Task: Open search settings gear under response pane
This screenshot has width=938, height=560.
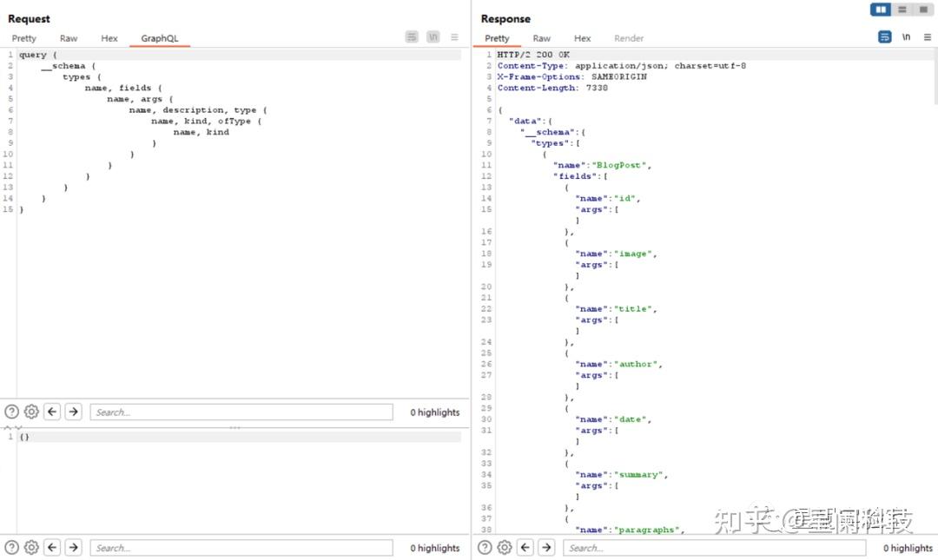Action: 505,548
